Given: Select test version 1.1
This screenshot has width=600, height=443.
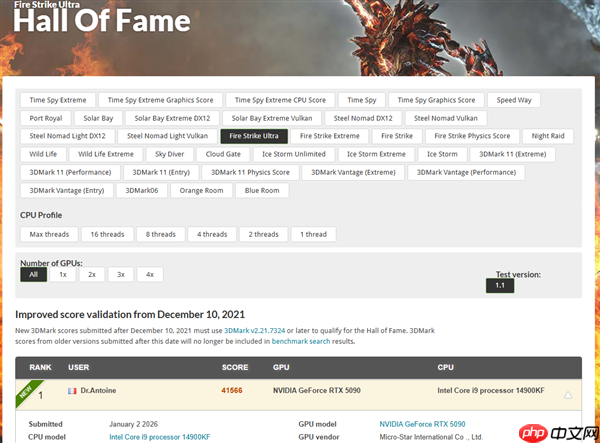Looking at the screenshot, I should [501, 285].
